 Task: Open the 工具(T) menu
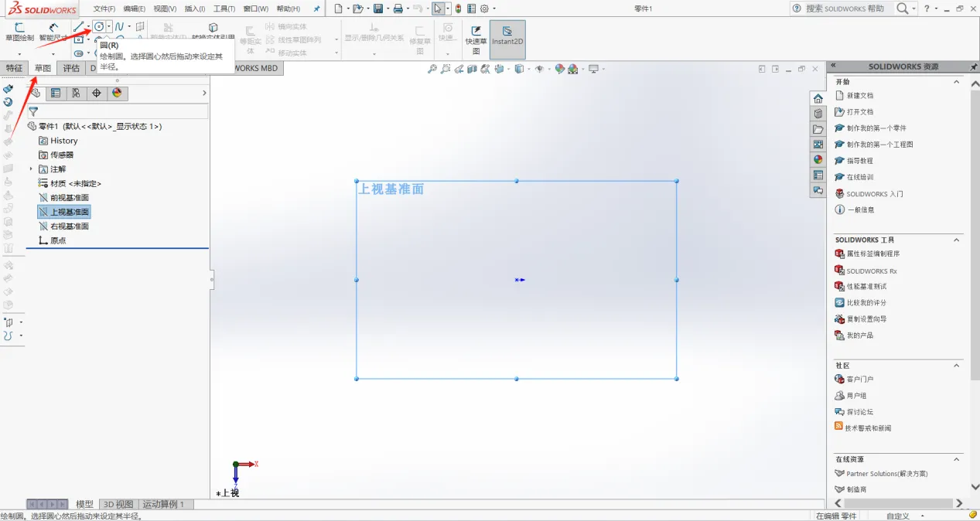pos(224,9)
